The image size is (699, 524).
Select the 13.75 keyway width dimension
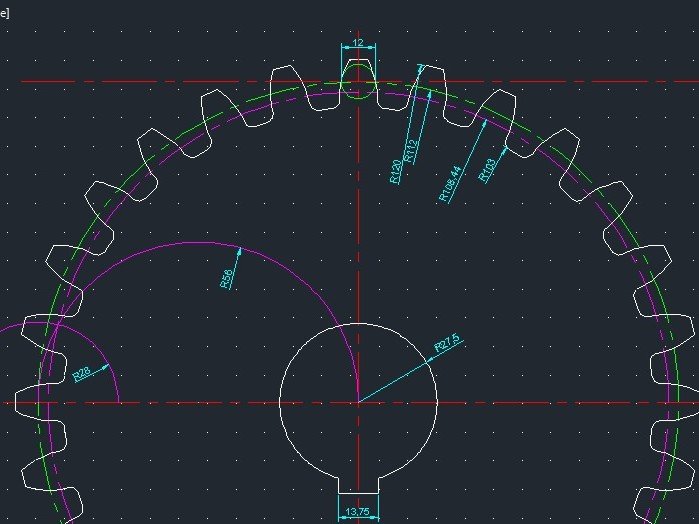click(358, 512)
